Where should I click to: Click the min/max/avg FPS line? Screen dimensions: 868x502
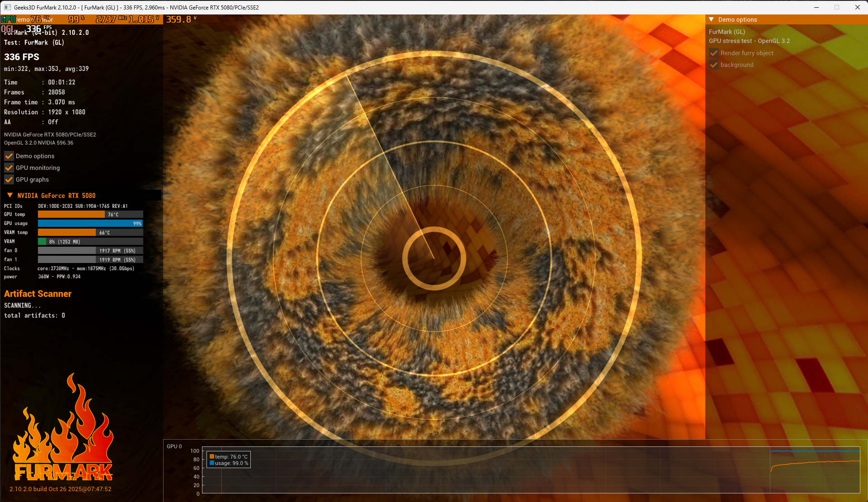coord(47,69)
